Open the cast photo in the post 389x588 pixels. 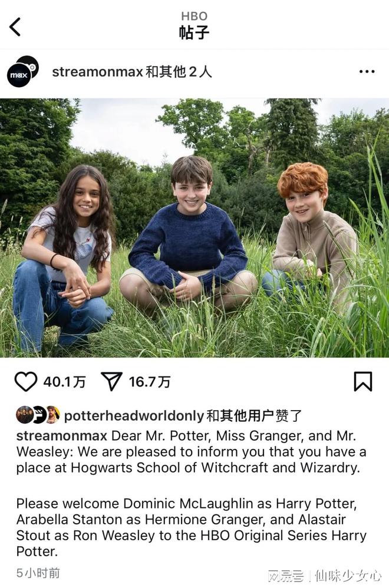(194, 227)
